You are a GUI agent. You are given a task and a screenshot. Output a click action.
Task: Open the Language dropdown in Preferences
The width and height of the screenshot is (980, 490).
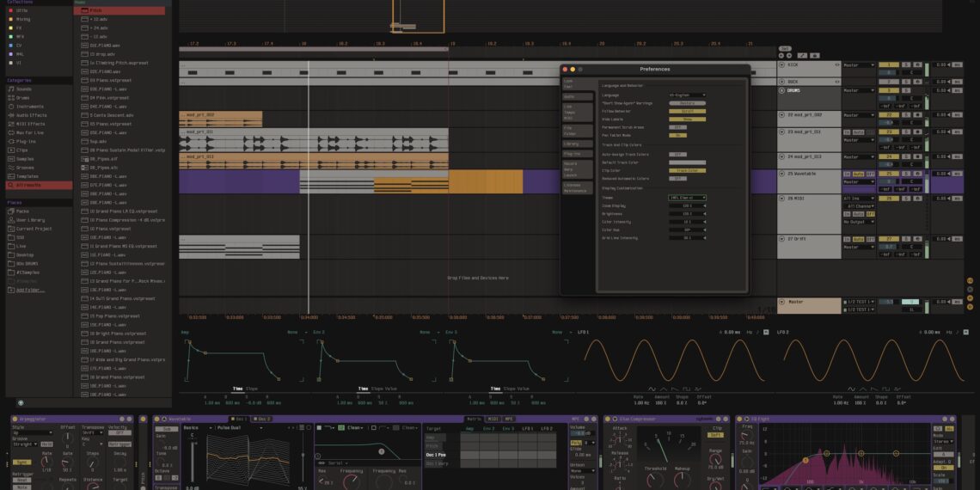[687, 95]
